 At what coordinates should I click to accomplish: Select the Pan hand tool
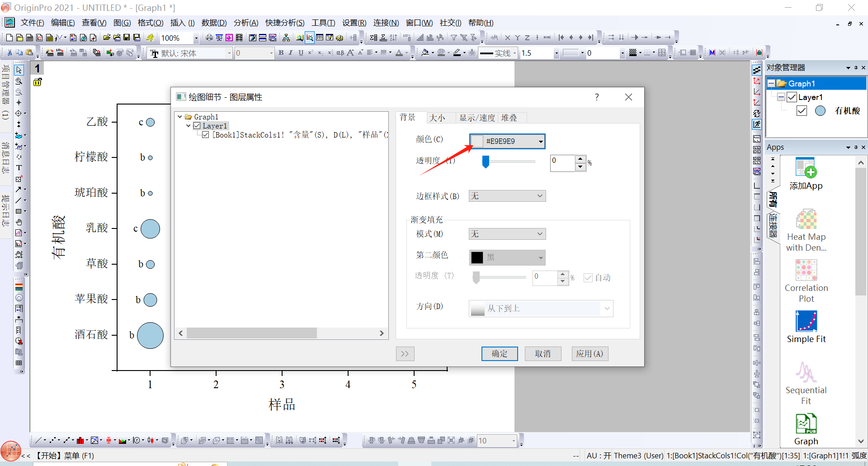[19, 222]
